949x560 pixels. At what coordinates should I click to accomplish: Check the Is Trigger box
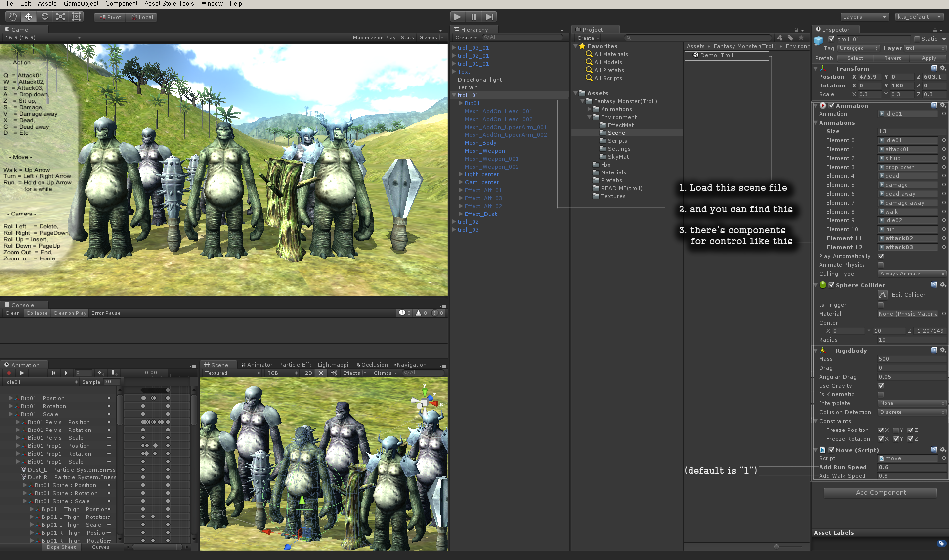tap(881, 305)
